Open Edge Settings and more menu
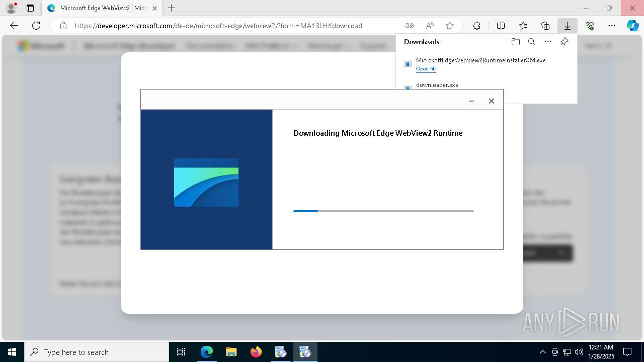644x362 pixels. [x=612, y=26]
